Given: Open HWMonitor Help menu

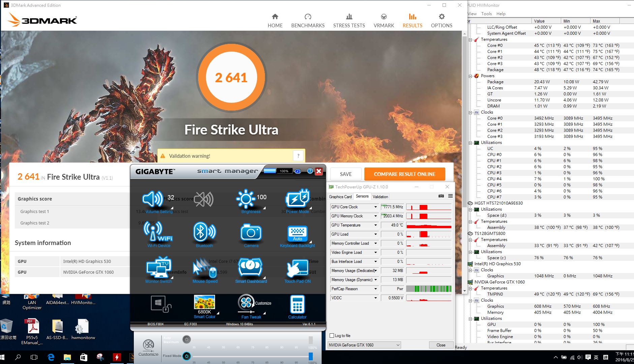Looking at the screenshot, I should (x=501, y=14).
